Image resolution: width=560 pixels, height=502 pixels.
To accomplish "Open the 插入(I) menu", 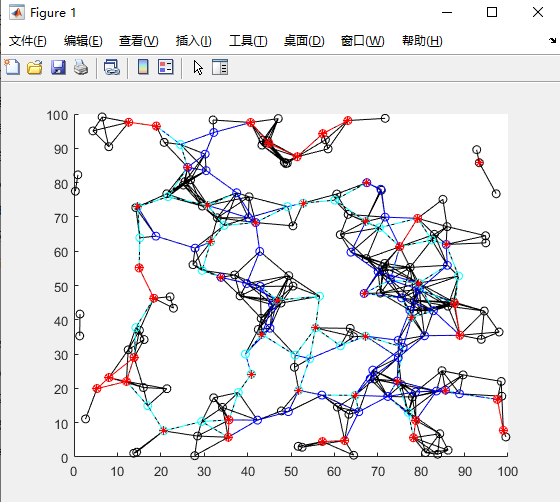I will coord(194,41).
